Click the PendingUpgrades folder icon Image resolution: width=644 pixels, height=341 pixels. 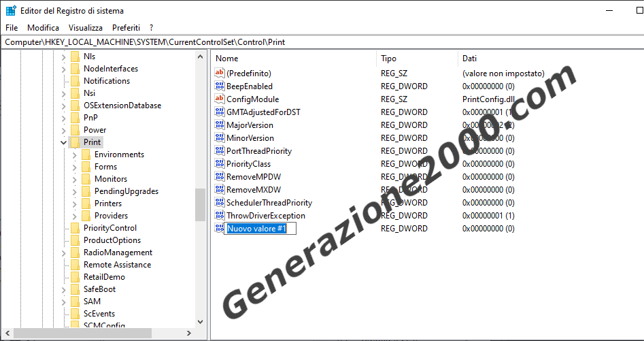[x=86, y=191]
